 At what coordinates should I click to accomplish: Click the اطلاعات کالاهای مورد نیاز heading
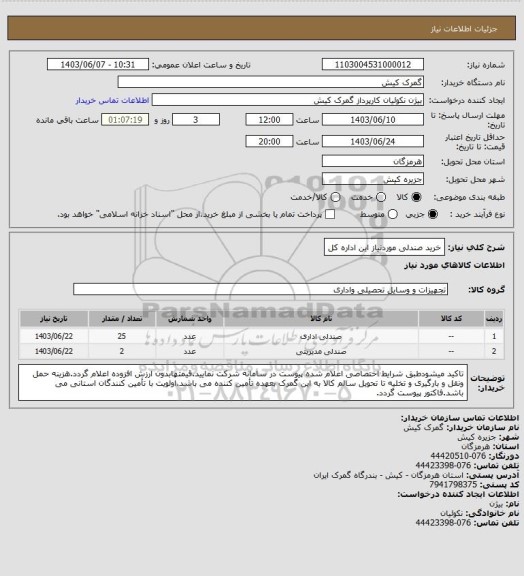(454, 265)
